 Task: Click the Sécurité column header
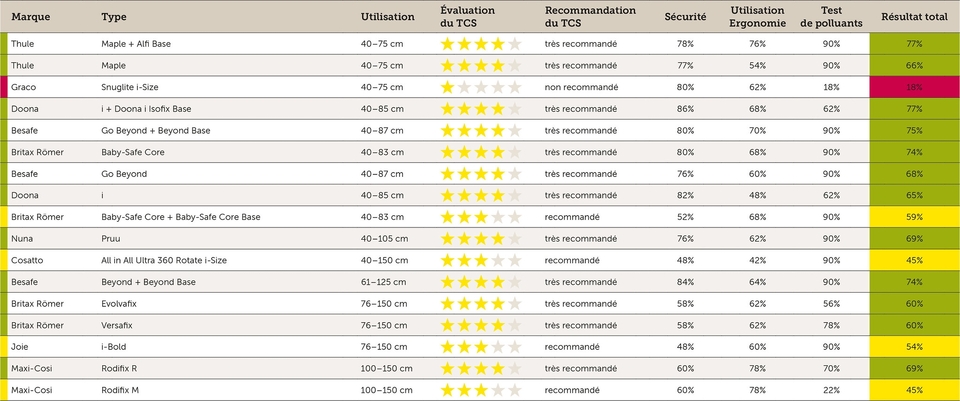click(685, 17)
